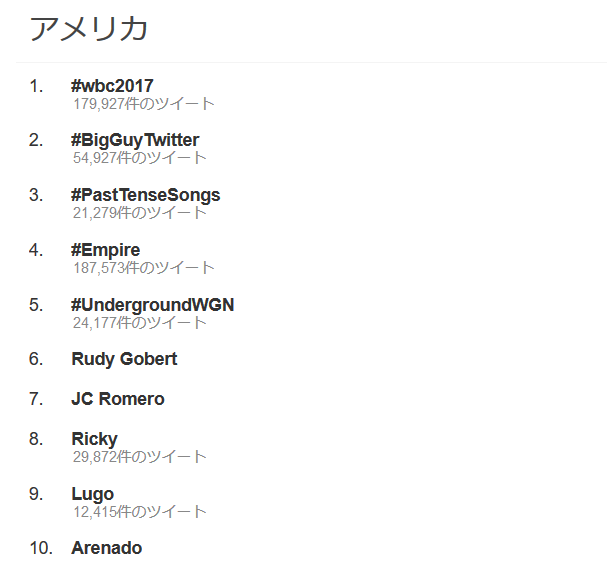Click the アメリカ section heading
Viewport: 607px width, 571px height.
(89, 29)
